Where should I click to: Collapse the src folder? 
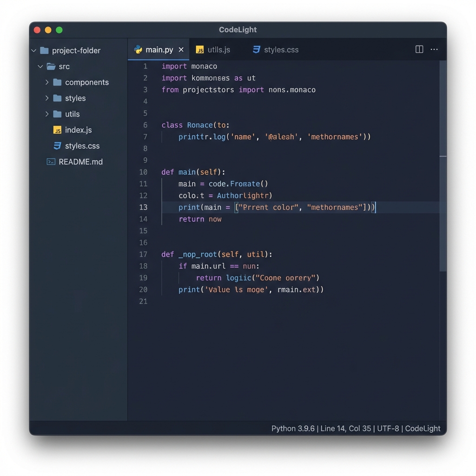pos(40,66)
